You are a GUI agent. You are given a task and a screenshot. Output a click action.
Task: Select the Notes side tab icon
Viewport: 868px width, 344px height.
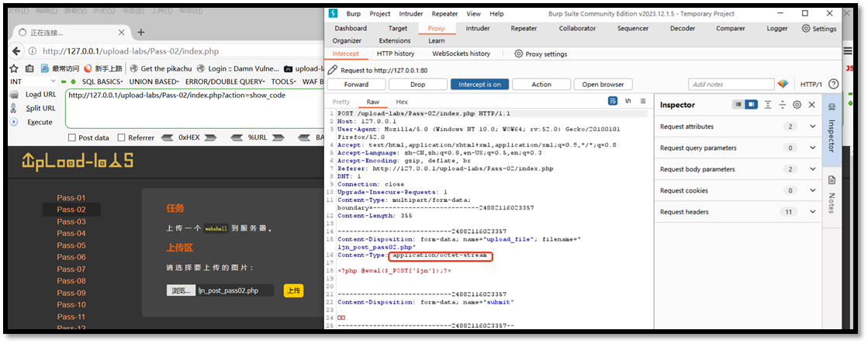click(x=832, y=181)
